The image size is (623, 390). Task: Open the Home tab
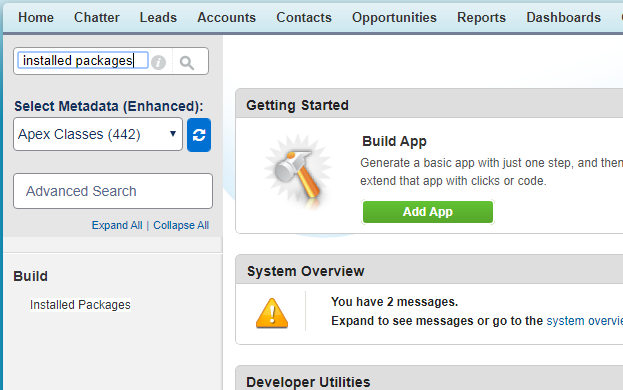(36, 17)
